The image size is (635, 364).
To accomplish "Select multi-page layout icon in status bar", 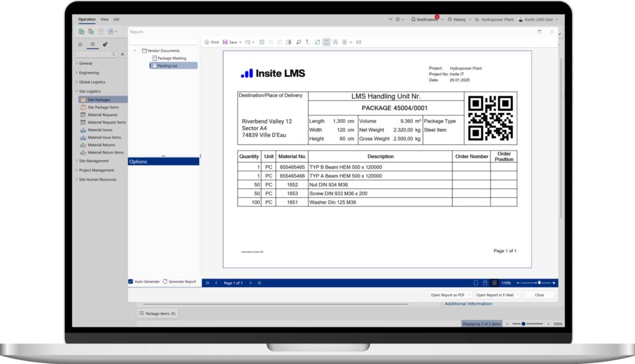I will click(x=494, y=283).
